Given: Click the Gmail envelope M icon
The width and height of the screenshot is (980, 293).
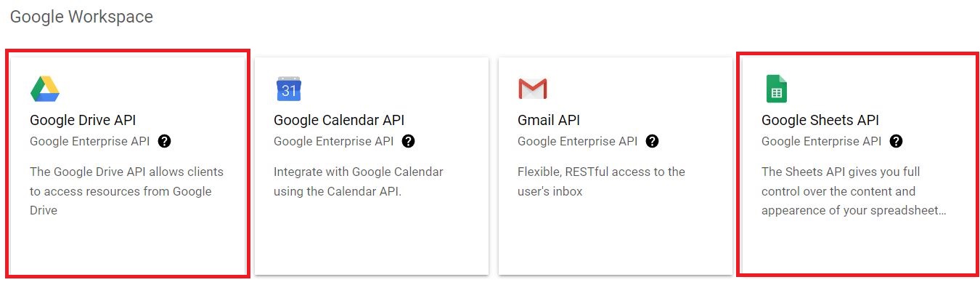Looking at the screenshot, I should click(x=532, y=89).
